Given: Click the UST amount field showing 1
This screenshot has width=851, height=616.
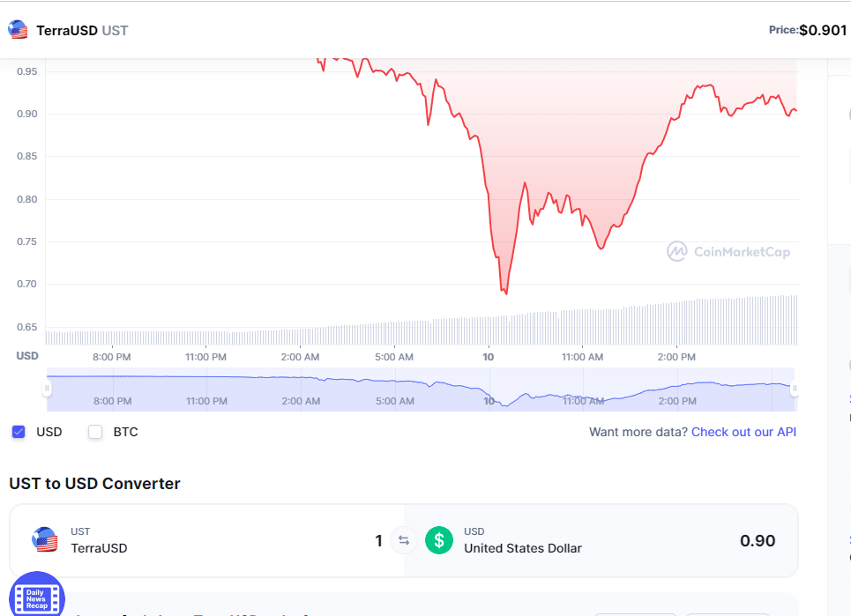Looking at the screenshot, I should [379, 540].
